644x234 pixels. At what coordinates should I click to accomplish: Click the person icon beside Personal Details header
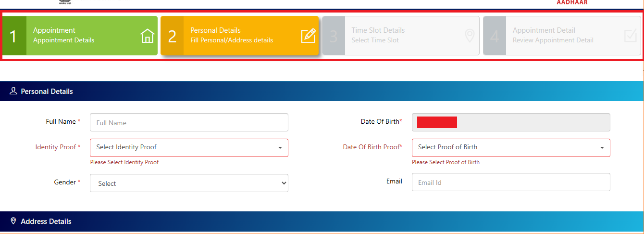(x=13, y=91)
